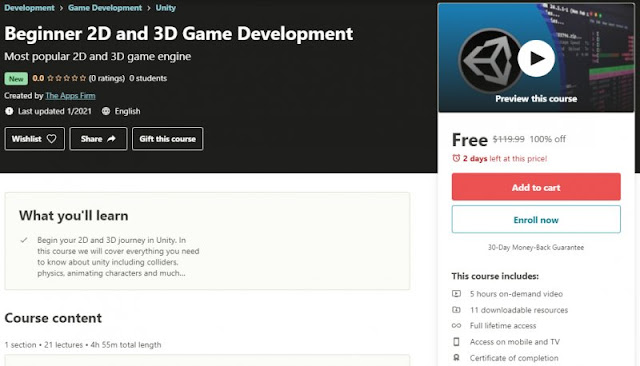Viewport: 640px width, 366px height.
Task: Click the mobile device access icon
Action: 456,342
